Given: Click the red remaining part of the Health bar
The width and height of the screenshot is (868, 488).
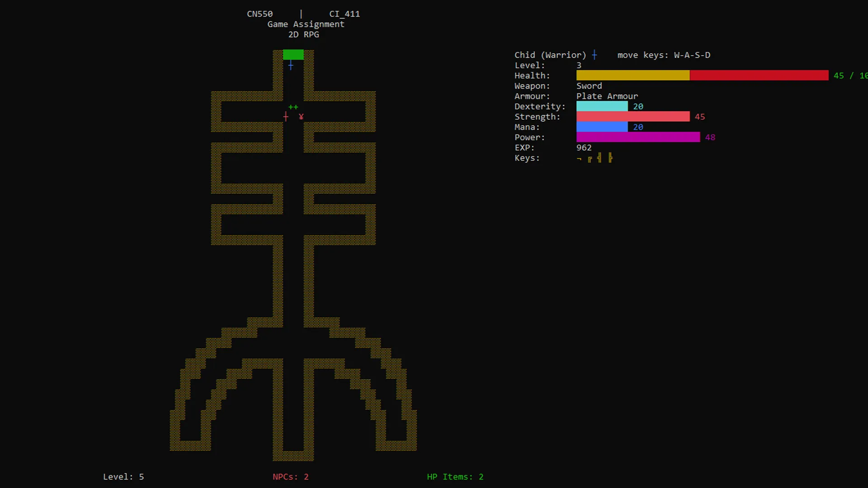Looking at the screenshot, I should pyautogui.click(x=759, y=75).
